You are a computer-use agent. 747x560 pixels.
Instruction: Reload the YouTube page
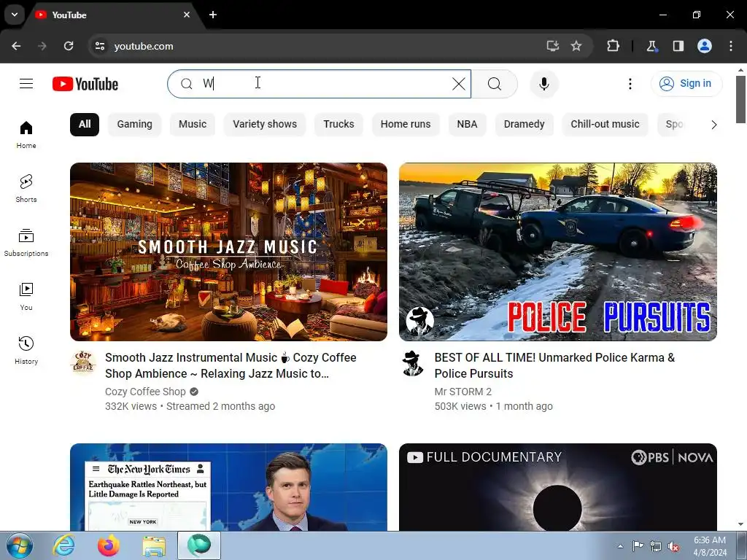coord(69,46)
